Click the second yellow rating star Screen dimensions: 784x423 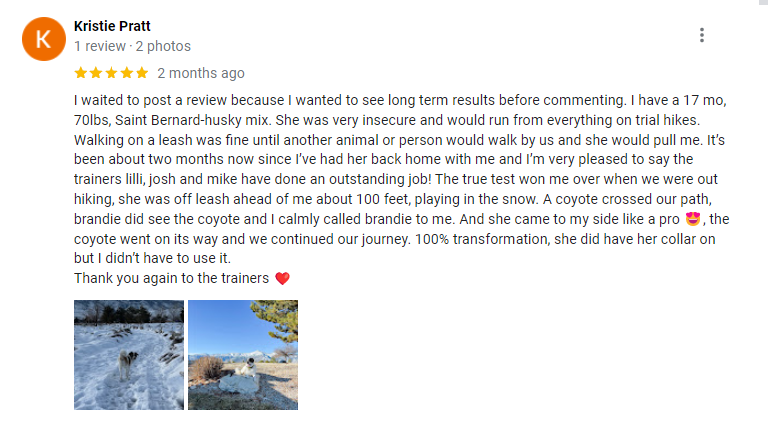96,73
